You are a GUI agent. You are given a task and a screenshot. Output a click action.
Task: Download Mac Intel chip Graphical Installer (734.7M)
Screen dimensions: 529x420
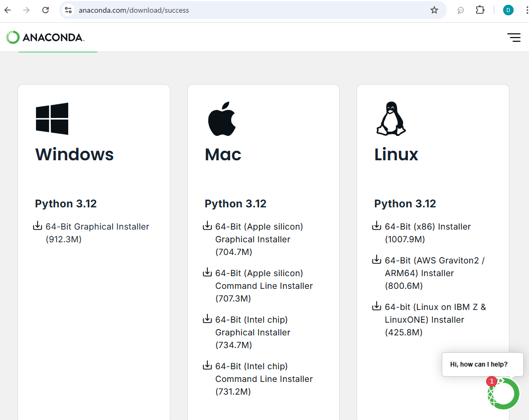tap(253, 332)
